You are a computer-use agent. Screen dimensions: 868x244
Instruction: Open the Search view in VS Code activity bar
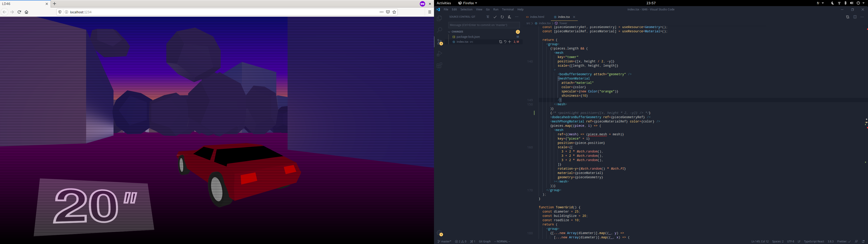pos(439,30)
